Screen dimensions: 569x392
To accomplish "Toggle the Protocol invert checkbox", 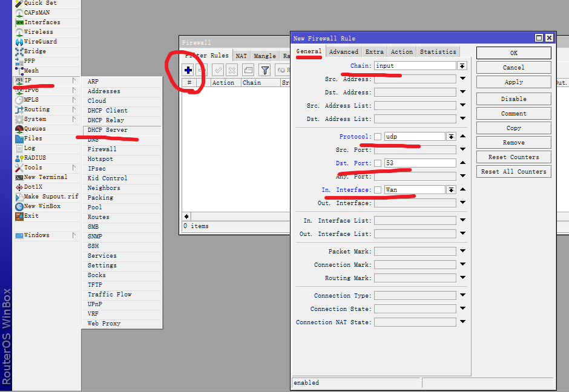I will (x=378, y=137).
